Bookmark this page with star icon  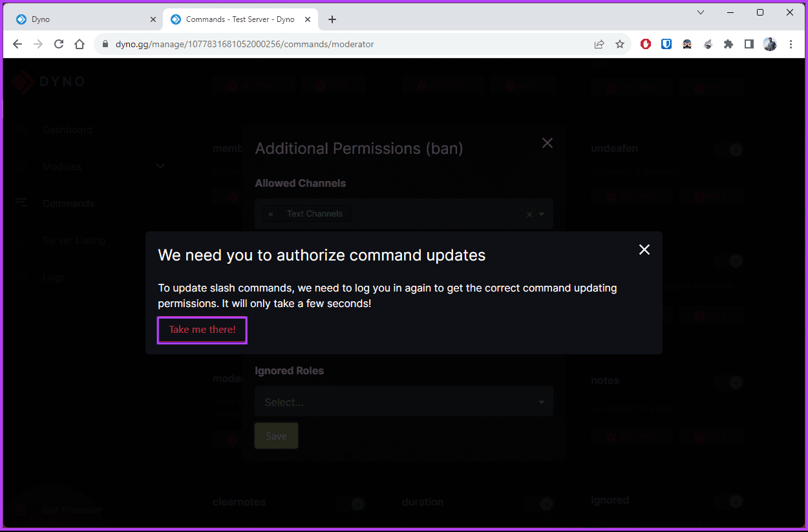click(620, 44)
